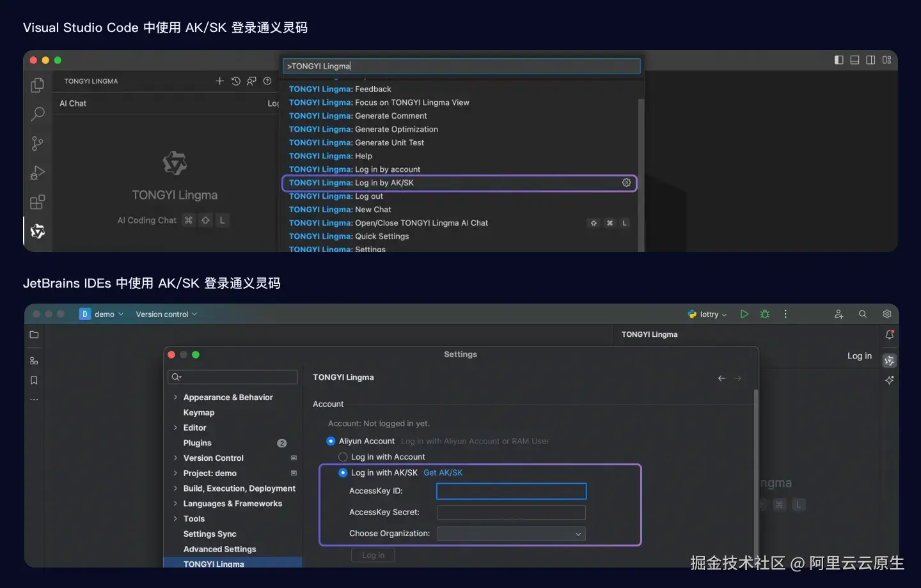Select TONGYI Lingma: Log in by account command

click(460, 169)
